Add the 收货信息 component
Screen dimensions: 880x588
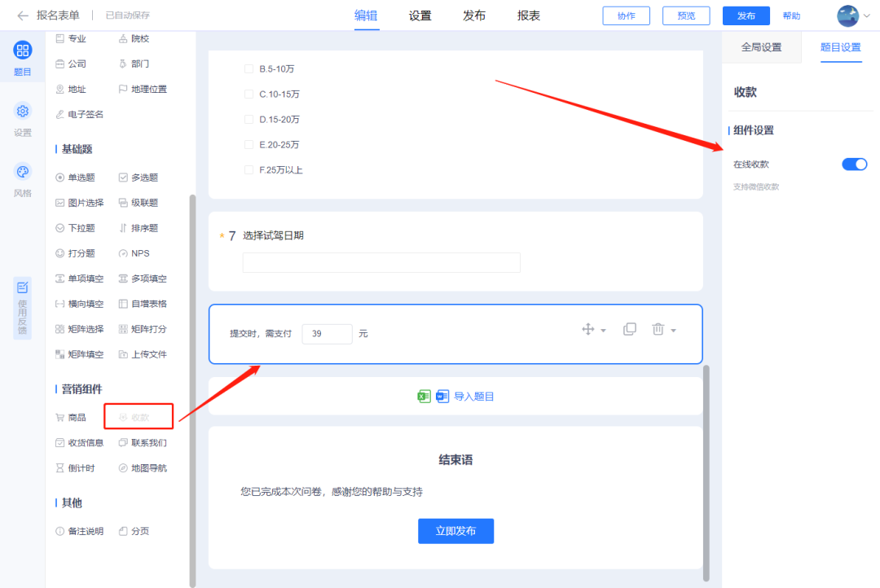click(x=79, y=443)
